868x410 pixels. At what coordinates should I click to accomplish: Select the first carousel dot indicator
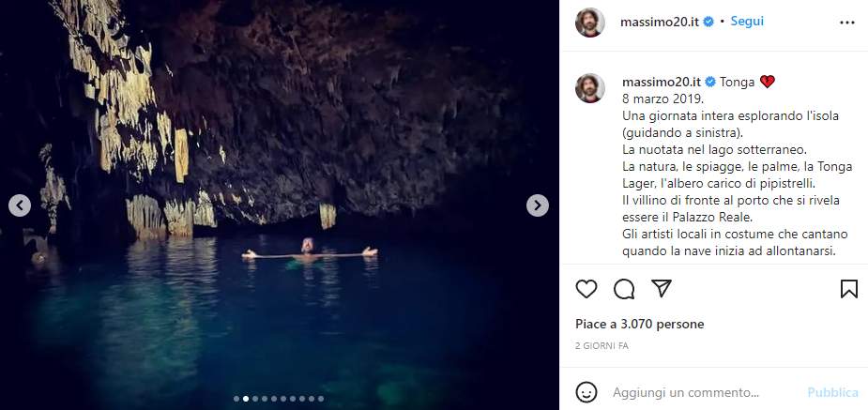[x=236, y=399]
